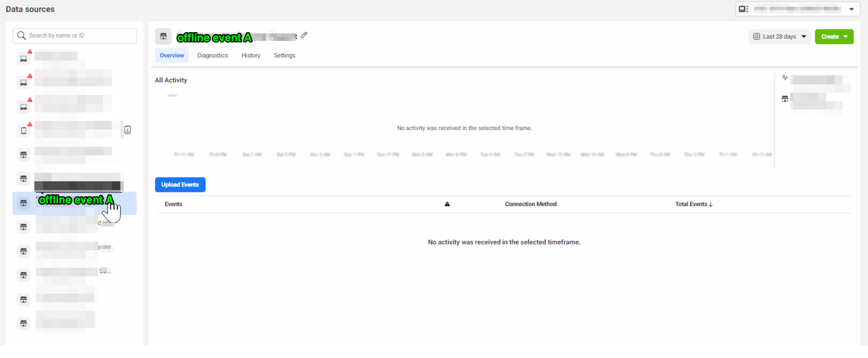Sort by Total Events column
Screen dimensions: 868x358
[693, 204]
